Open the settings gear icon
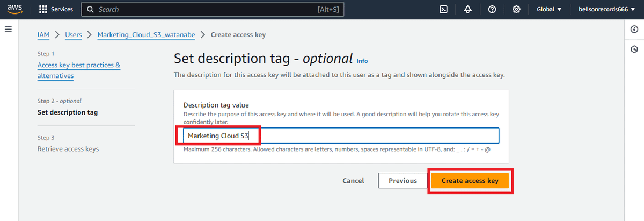The height and width of the screenshot is (221, 644). pyautogui.click(x=516, y=9)
